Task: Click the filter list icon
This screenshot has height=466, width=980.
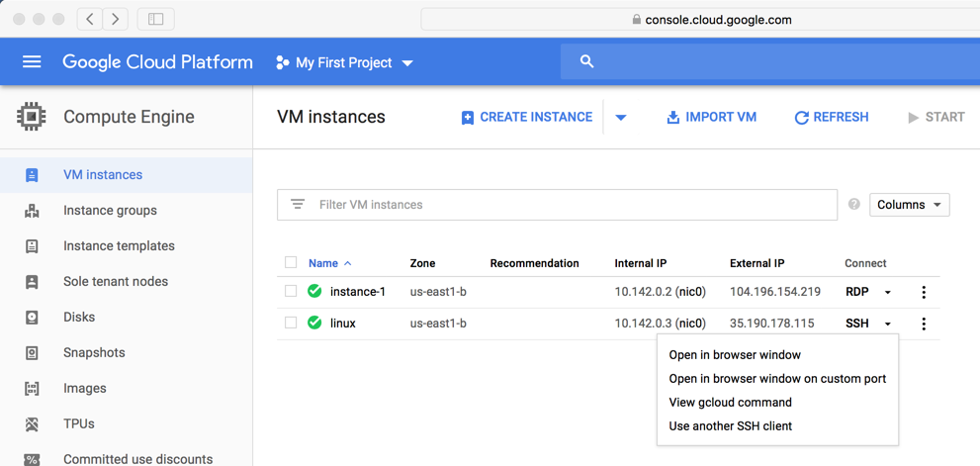Action: pos(298,205)
